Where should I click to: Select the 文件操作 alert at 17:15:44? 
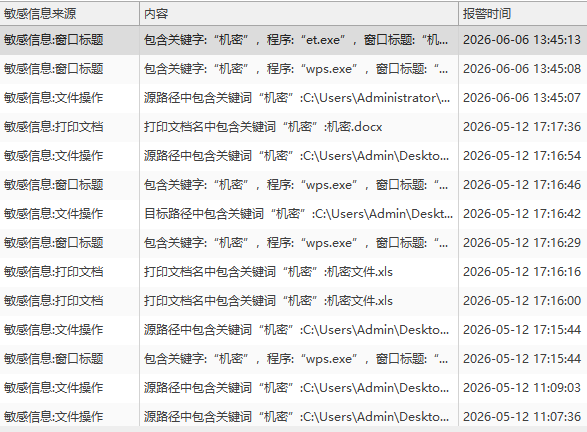click(294, 330)
